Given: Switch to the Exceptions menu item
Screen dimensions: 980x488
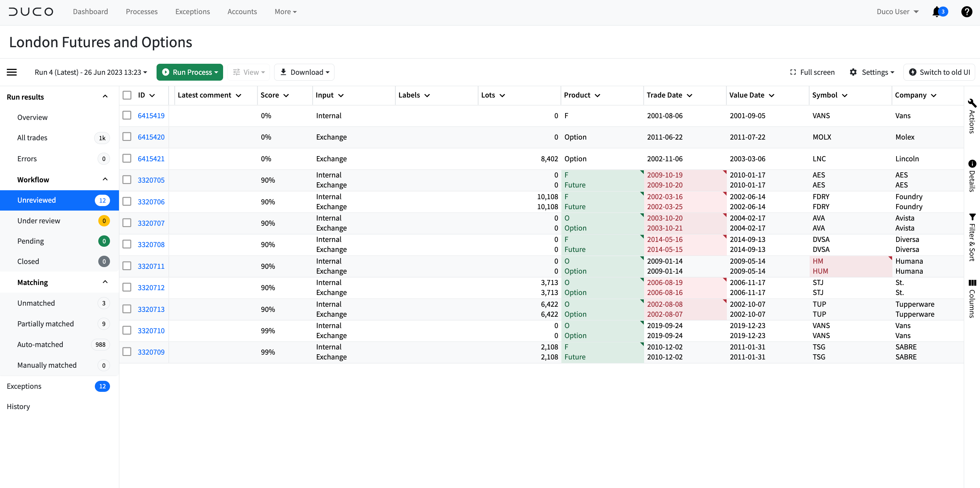Looking at the screenshot, I should click(x=192, y=11).
